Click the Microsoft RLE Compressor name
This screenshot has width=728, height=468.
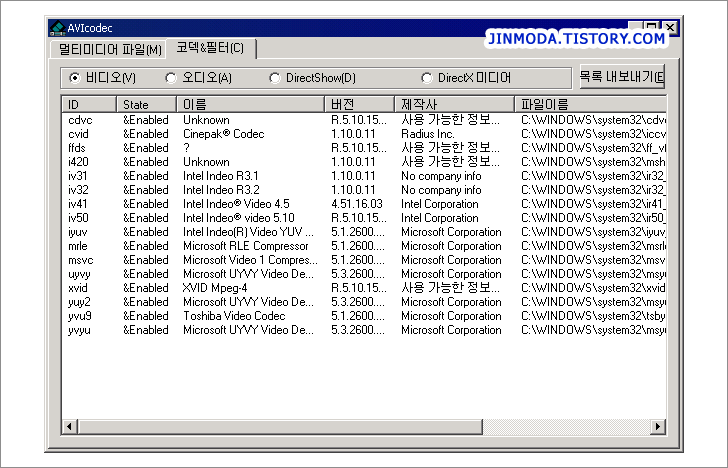246,246
